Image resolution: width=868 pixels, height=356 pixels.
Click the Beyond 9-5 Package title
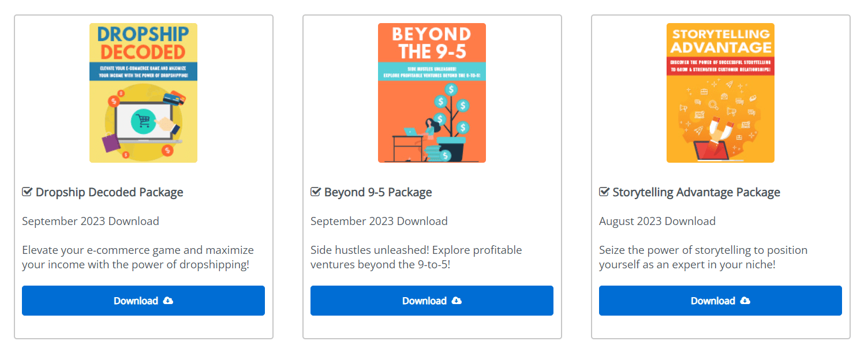[378, 192]
